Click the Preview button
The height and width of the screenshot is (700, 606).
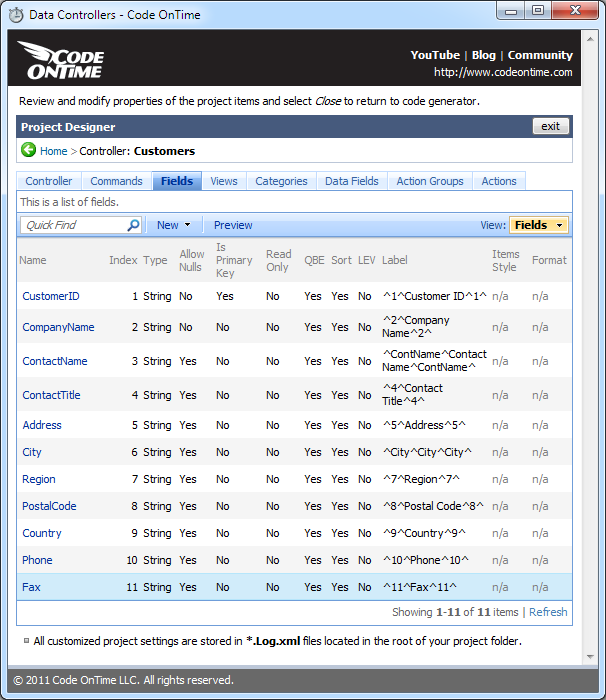233,225
